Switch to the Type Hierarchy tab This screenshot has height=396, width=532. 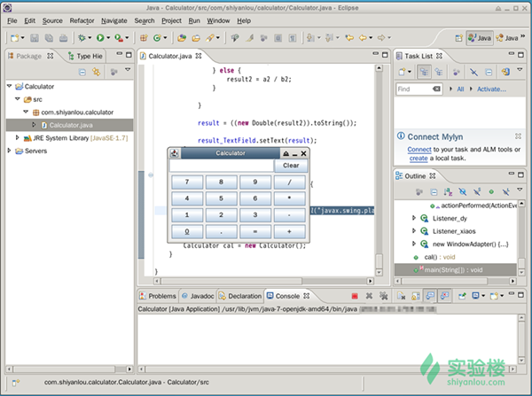click(85, 56)
